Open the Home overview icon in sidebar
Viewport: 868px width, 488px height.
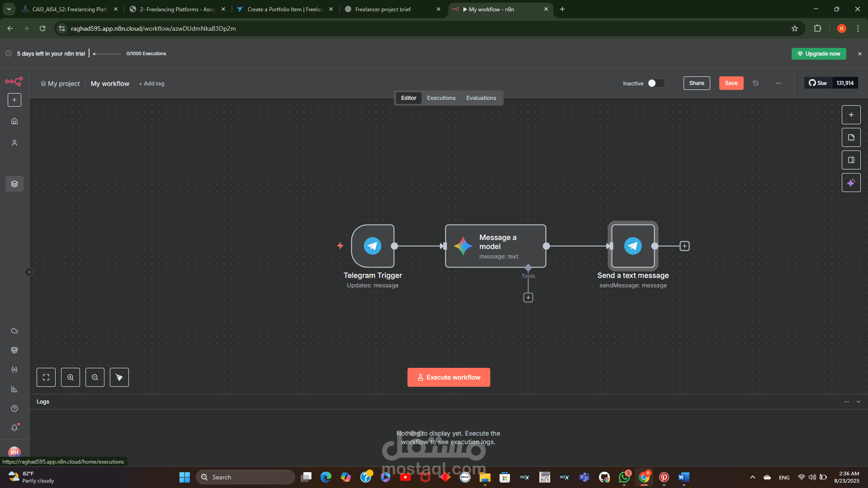pos(14,121)
